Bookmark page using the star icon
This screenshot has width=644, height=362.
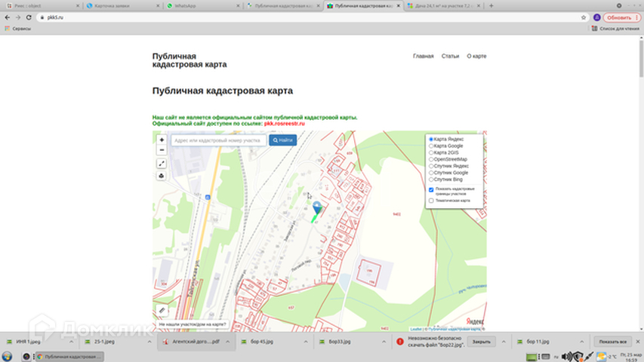[x=584, y=17]
